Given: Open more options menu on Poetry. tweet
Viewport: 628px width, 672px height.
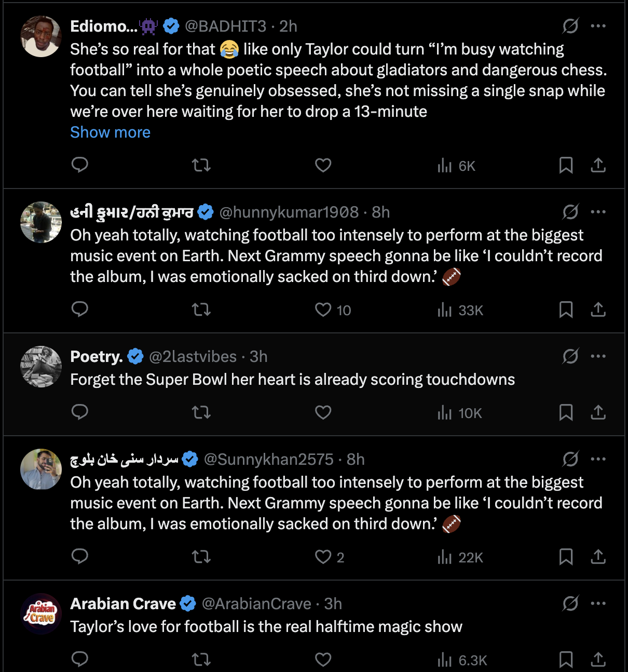Looking at the screenshot, I should click(598, 356).
